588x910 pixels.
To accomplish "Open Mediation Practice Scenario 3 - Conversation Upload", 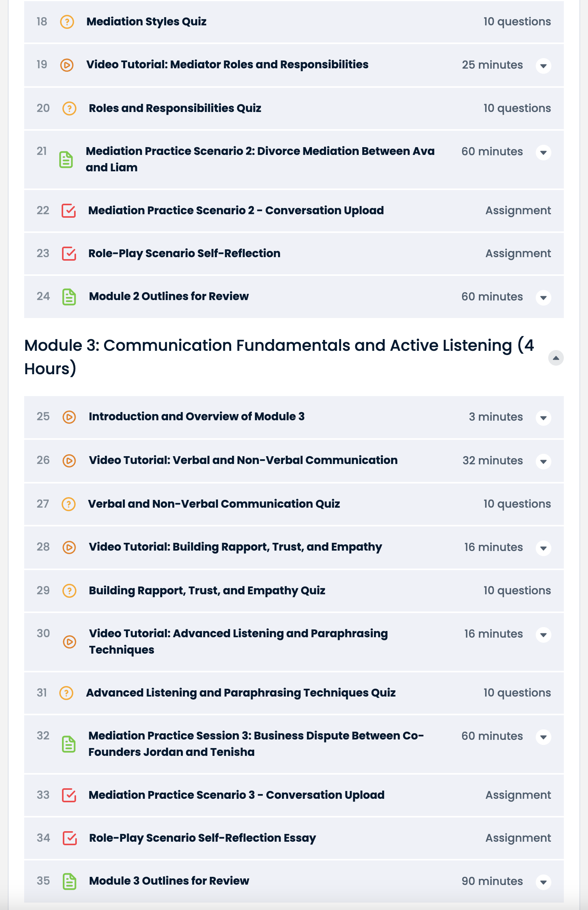I will point(236,795).
